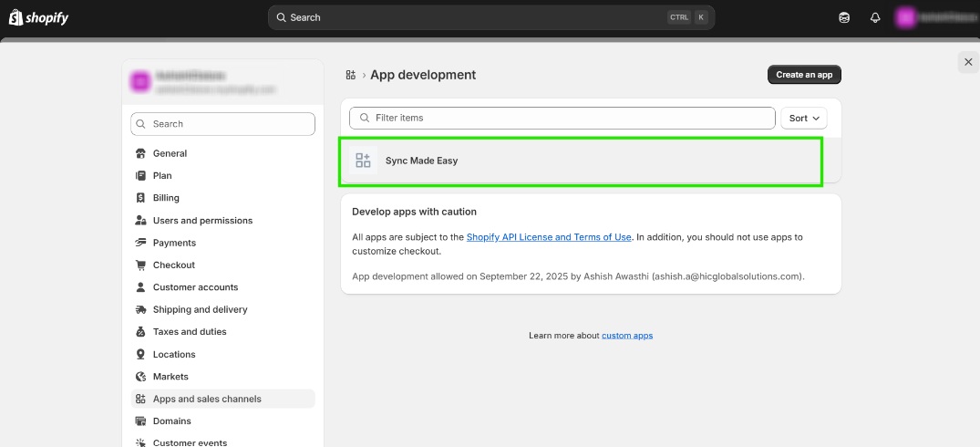The image size is (980, 447).
Task: Expand the Sort dropdown
Action: click(x=803, y=119)
